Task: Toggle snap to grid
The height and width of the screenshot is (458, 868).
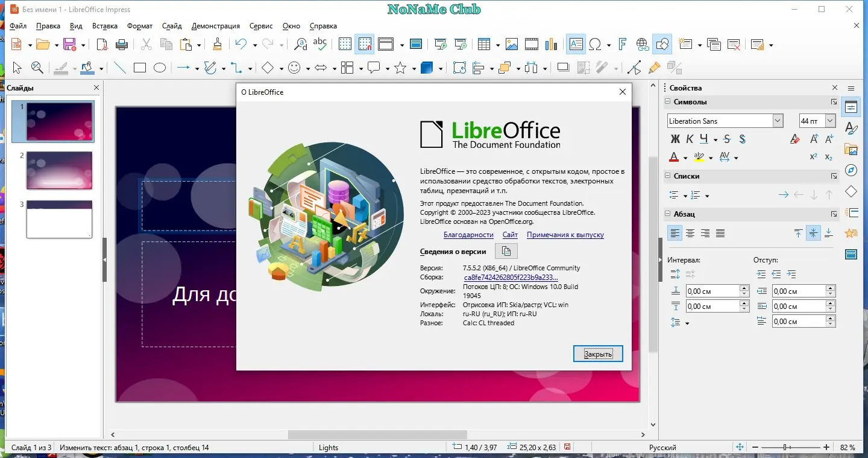Action: coord(364,44)
